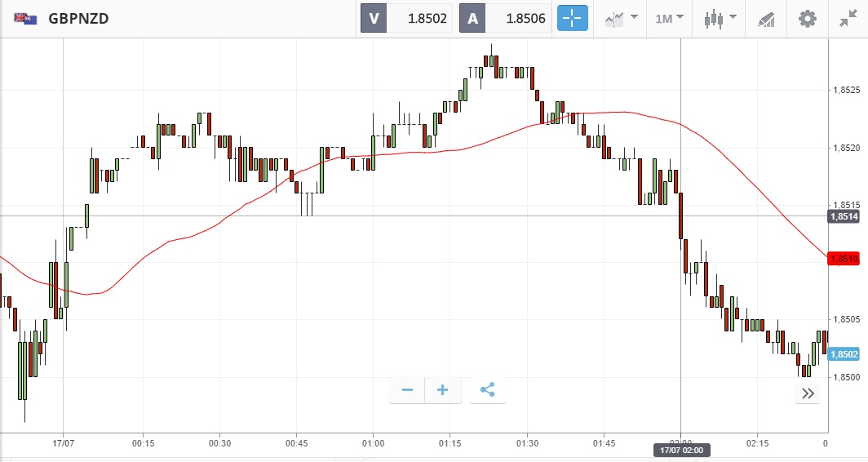Open the drawing tools icon
This screenshot has height=462, width=868.
pyautogui.click(x=765, y=18)
